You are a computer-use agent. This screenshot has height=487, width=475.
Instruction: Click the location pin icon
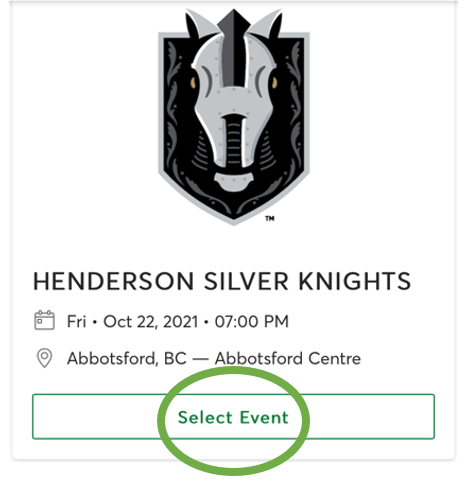pos(44,358)
